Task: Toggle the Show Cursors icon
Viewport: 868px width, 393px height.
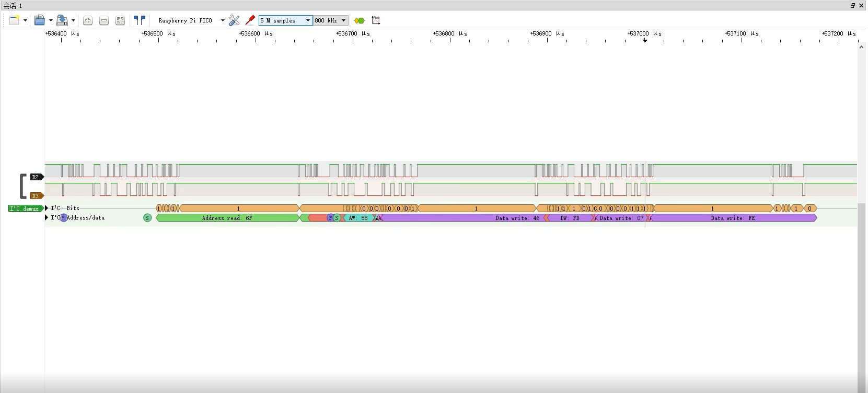Action: pyautogui.click(x=140, y=20)
